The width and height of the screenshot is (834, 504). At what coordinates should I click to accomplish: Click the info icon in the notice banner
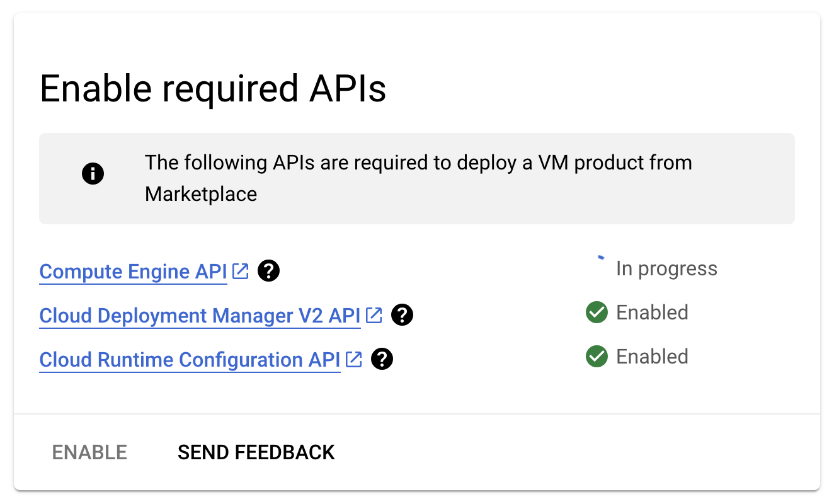[93, 173]
